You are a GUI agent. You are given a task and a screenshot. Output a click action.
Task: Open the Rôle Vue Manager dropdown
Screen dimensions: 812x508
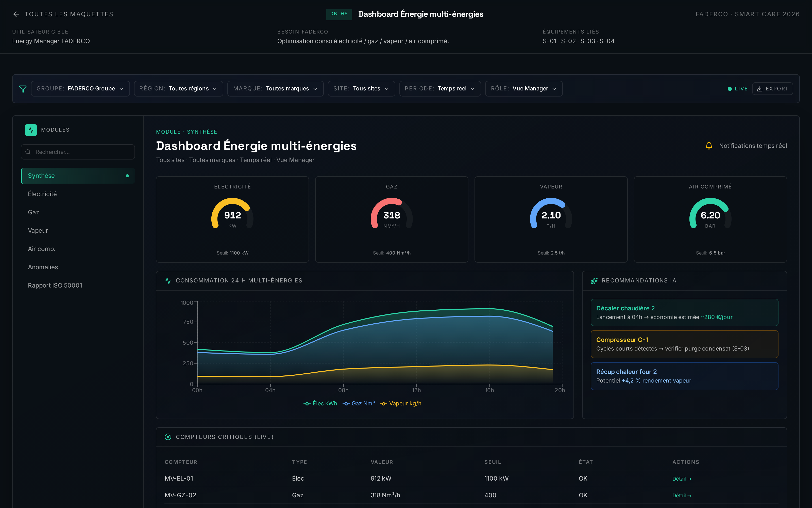[x=524, y=89]
